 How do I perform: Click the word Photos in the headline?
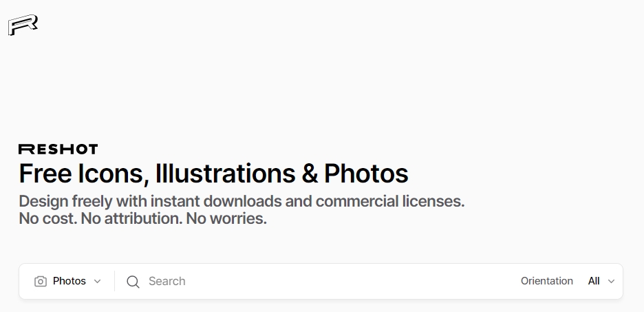point(366,174)
